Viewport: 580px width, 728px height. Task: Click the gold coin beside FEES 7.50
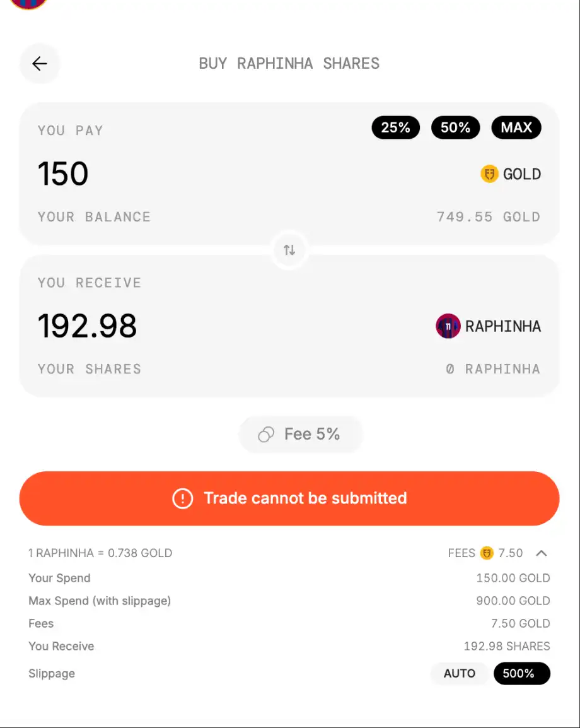487,553
